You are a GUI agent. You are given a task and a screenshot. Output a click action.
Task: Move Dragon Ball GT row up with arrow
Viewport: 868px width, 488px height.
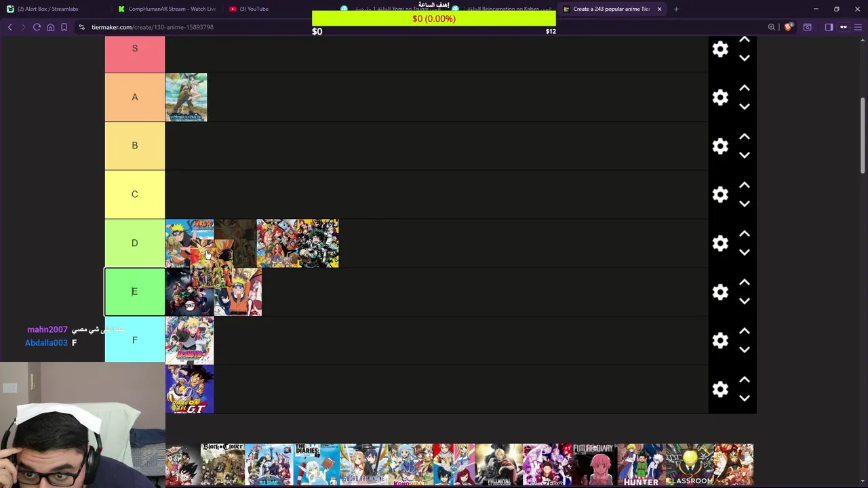pyautogui.click(x=744, y=380)
